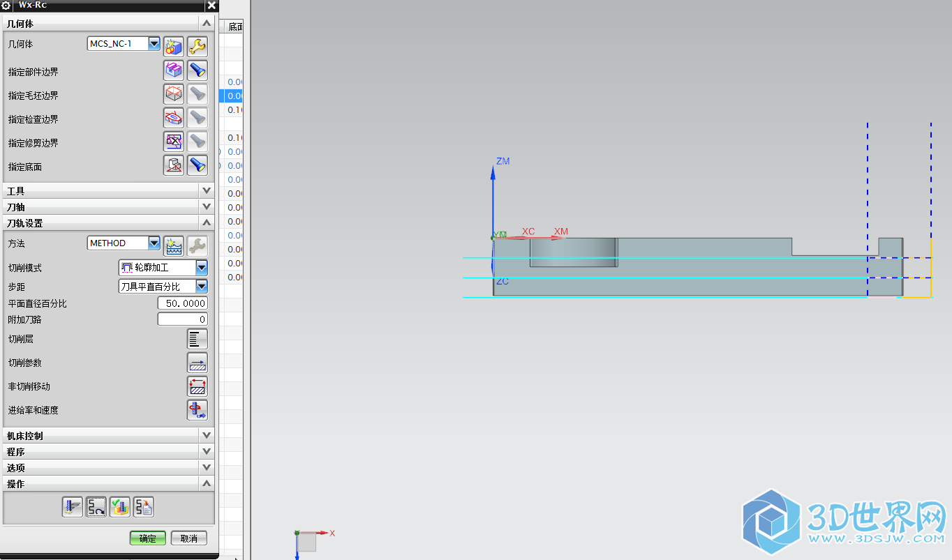Screen dimensions: 952x560
Task: Collapse the 刀轨设置 section
Action: [x=206, y=222]
